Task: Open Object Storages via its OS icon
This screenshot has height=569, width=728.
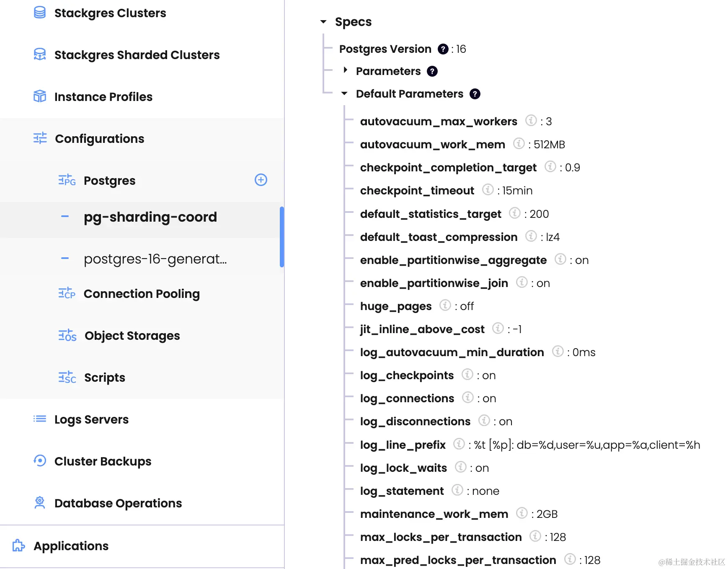Action: tap(67, 335)
